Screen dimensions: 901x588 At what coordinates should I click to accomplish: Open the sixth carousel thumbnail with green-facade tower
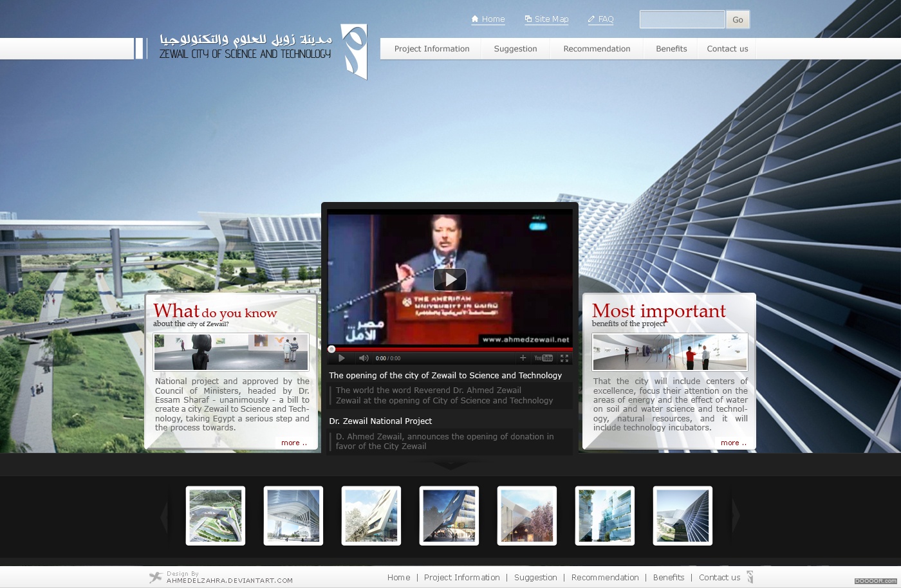605,516
